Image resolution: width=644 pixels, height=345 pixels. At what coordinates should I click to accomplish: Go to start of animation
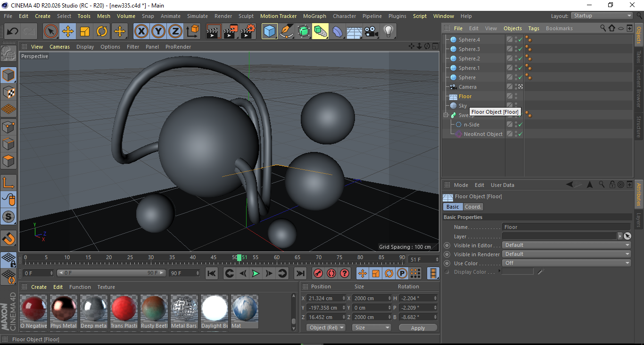pos(212,273)
